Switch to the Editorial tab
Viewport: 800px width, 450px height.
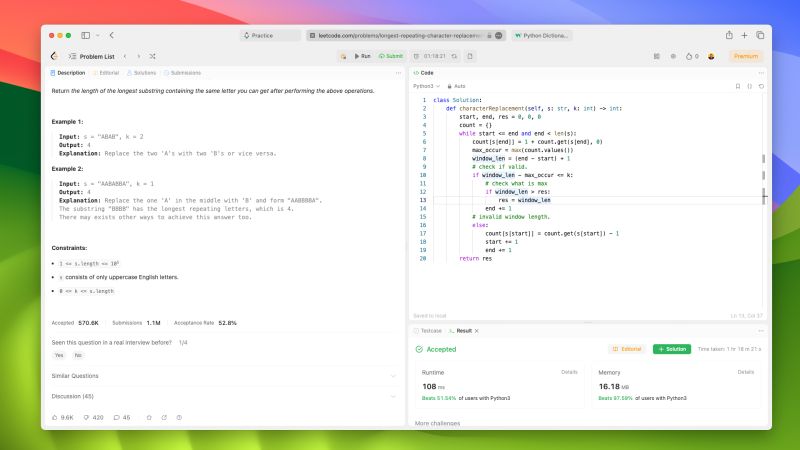[x=106, y=73]
